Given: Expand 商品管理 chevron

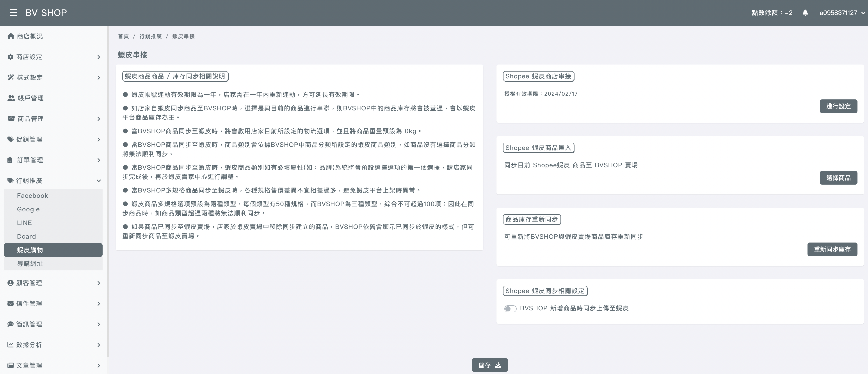Looking at the screenshot, I should pyautogui.click(x=99, y=119).
